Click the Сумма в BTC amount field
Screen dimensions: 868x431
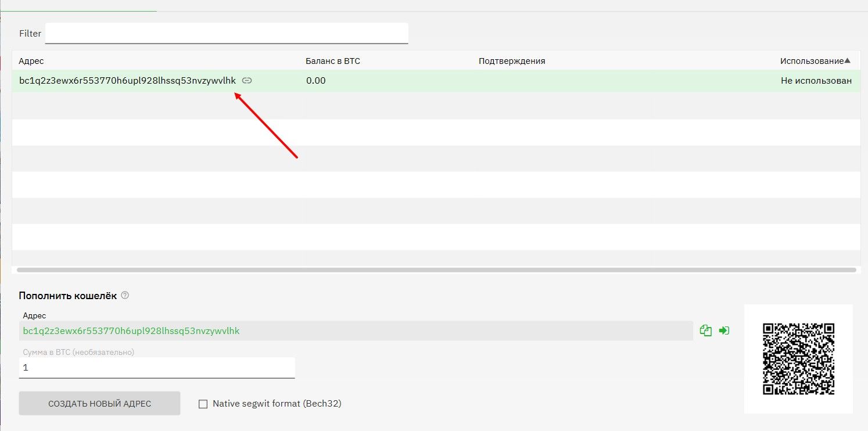click(157, 368)
